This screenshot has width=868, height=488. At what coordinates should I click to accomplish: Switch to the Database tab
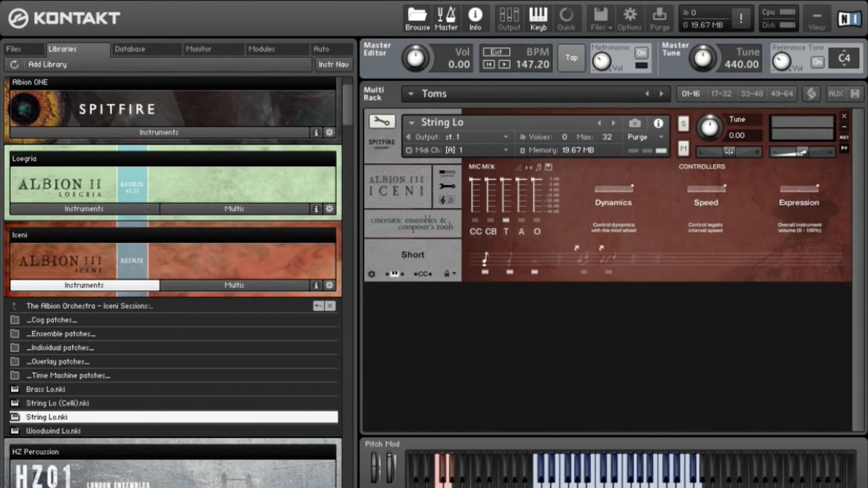point(130,49)
